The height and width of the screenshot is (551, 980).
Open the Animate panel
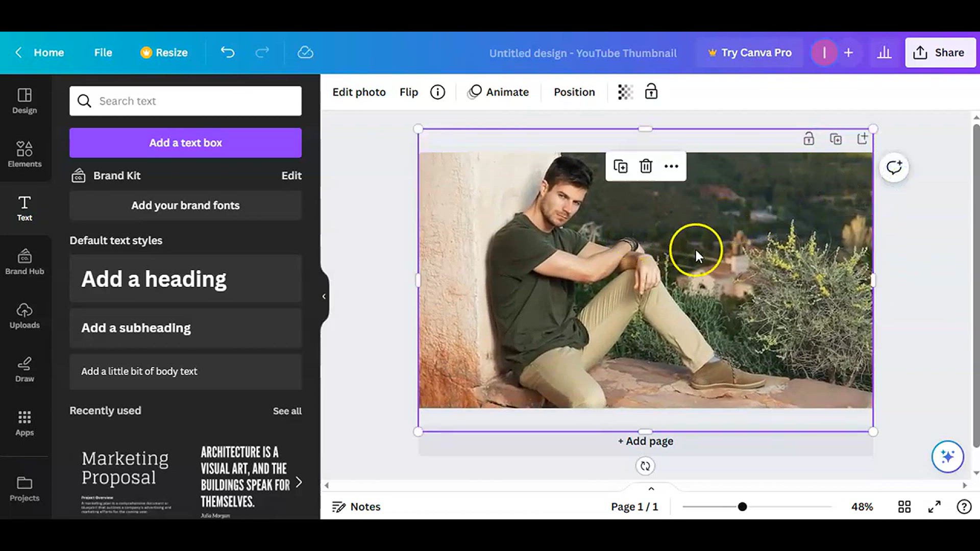[498, 92]
